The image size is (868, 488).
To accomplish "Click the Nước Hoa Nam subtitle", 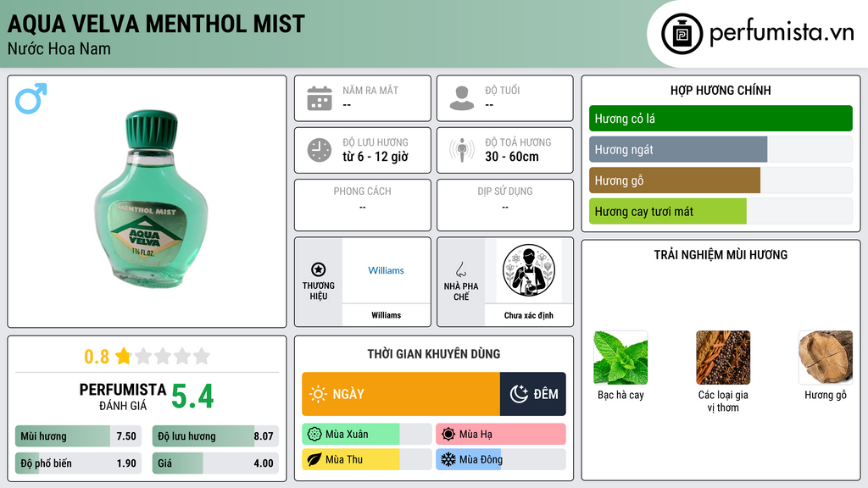I will click(x=59, y=49).
